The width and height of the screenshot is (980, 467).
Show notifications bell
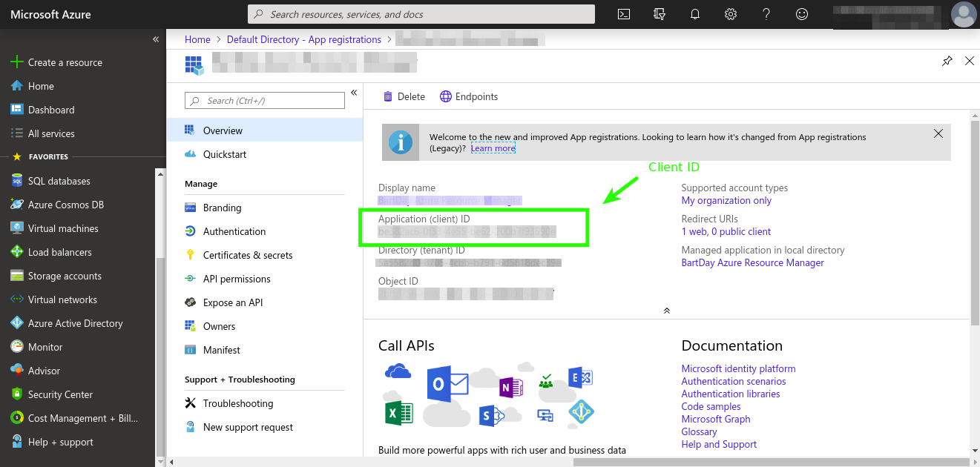click(695, 14)
